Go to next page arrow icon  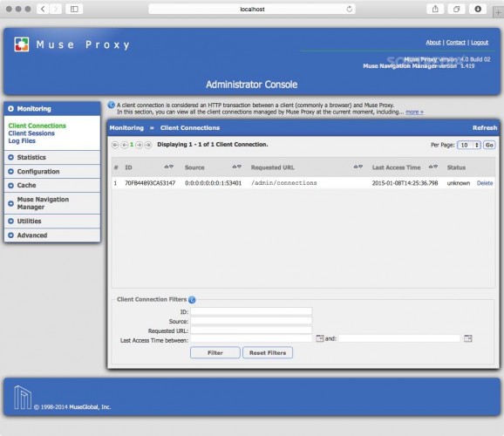pos(140,145)
